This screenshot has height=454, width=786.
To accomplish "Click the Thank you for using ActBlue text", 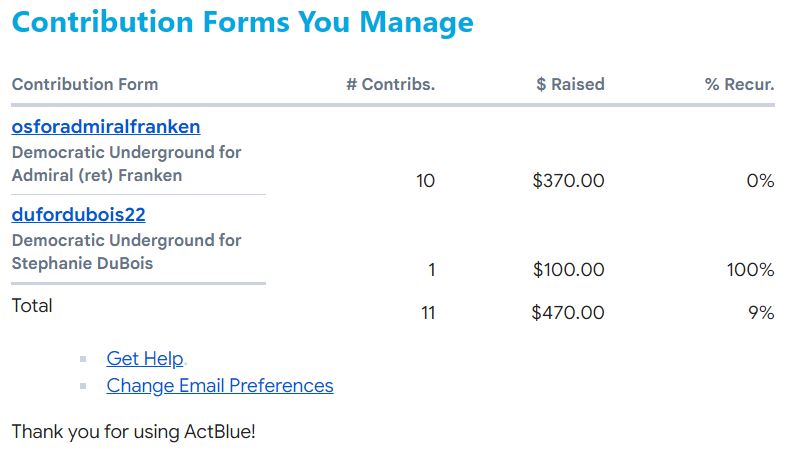I will [x=134, y=433].
